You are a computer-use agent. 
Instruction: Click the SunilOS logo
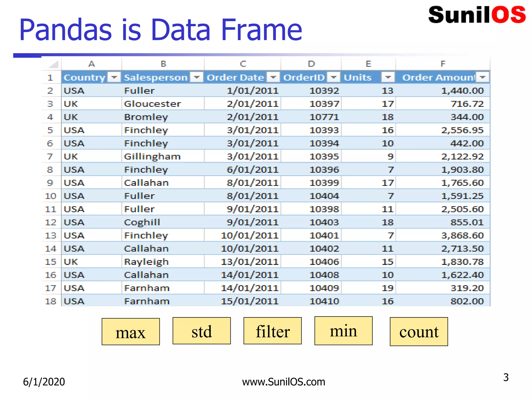coord(477,15)
